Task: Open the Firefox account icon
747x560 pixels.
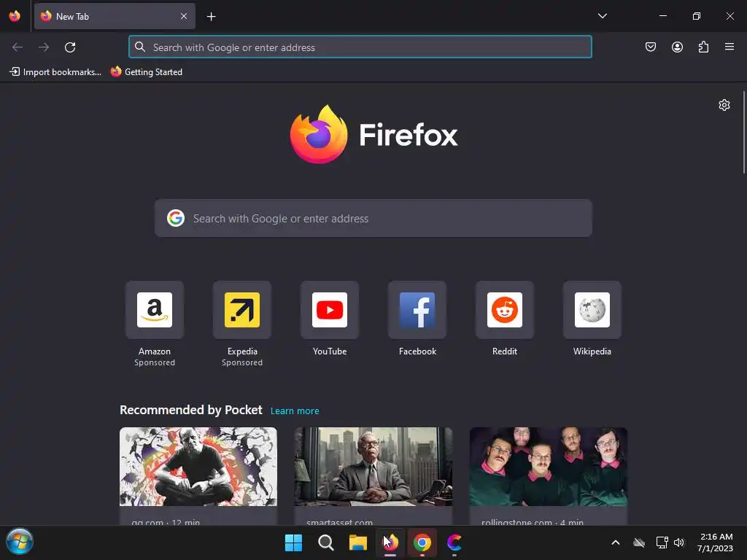Action: coord(677,47)
